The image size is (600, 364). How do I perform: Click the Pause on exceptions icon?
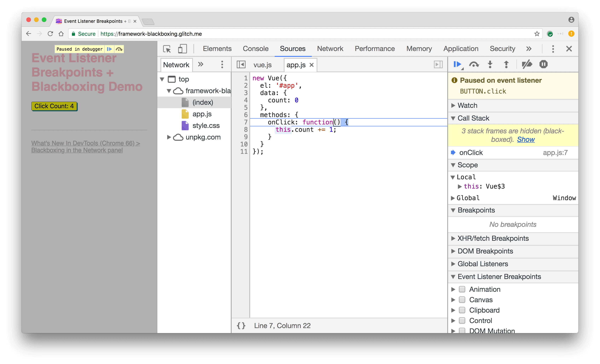pos(543,64)
